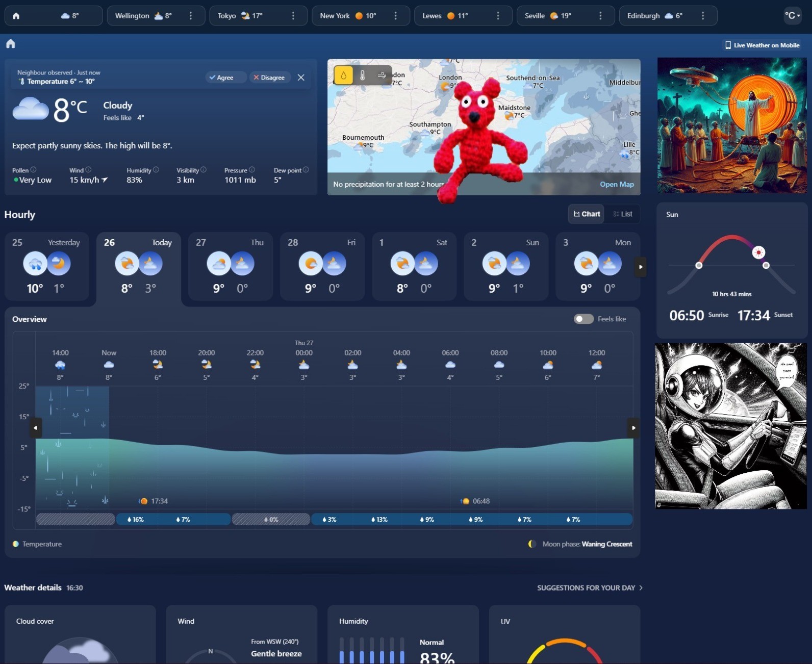Open the Cloud cover details card

click(80, 634)
